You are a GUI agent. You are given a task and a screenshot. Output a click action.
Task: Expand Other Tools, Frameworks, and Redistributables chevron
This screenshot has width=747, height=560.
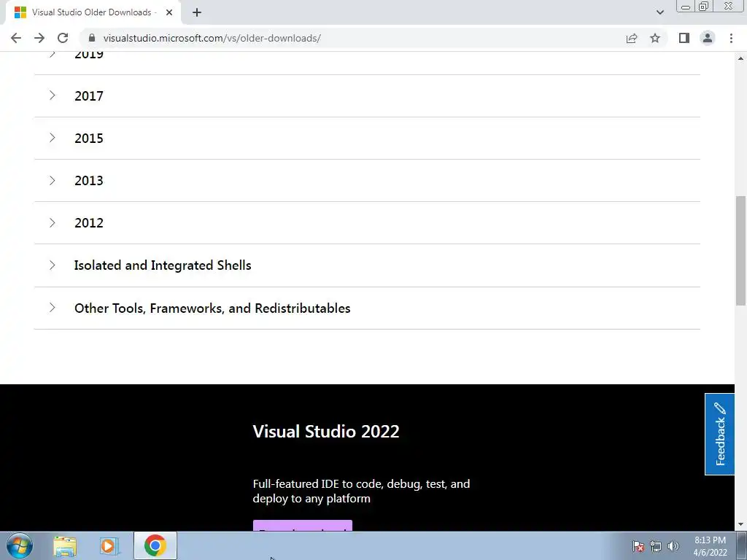[52, 308]
